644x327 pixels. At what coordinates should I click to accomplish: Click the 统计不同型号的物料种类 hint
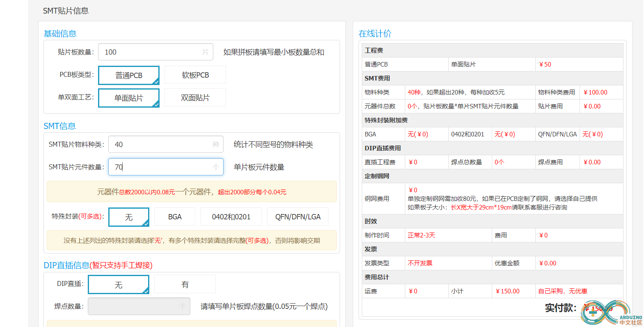coord(273,145)
